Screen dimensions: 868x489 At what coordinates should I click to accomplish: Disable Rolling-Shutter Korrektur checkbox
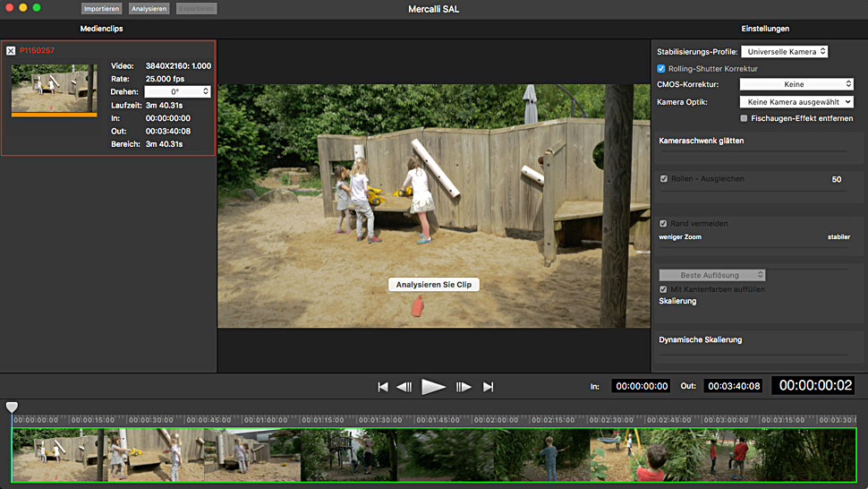[661, 69]
